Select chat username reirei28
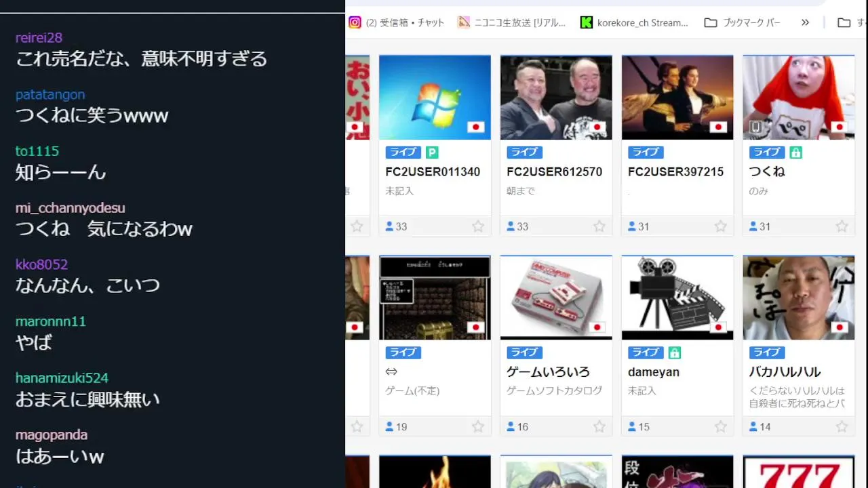 (x=39, y=38)
